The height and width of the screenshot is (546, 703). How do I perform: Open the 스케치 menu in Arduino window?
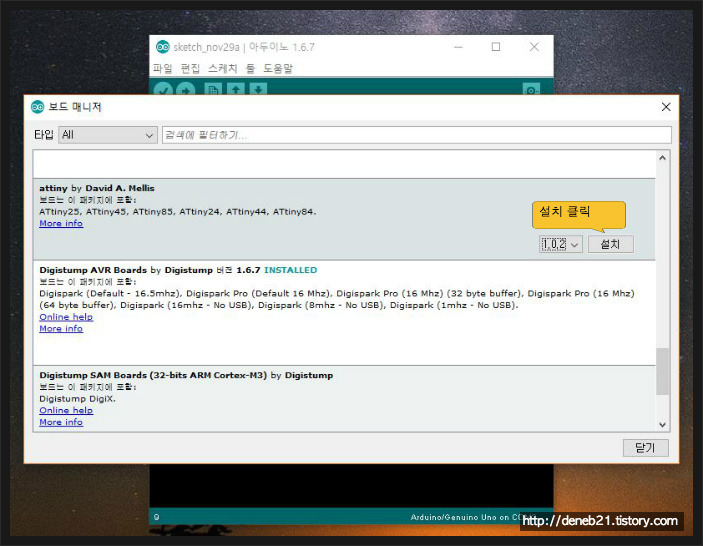(222, 68)
